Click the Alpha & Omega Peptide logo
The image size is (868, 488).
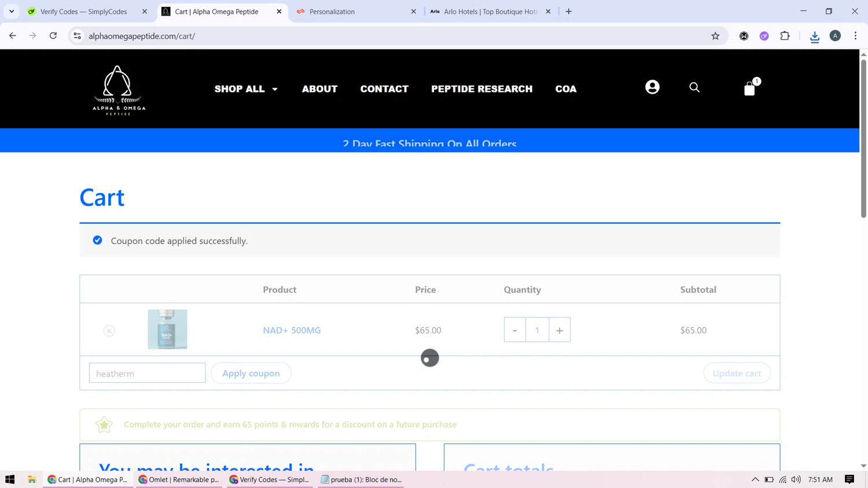(119, 90)
